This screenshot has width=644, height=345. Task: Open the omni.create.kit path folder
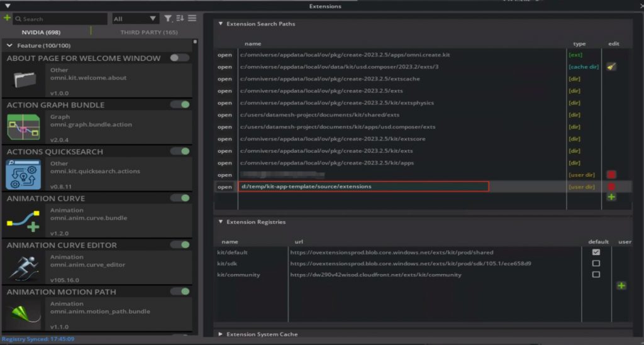[225, 55]
